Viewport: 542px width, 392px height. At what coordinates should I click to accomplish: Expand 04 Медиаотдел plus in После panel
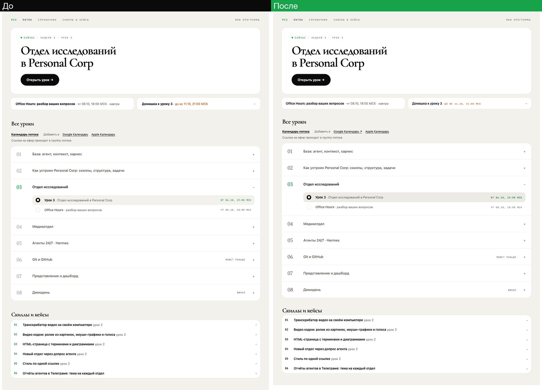coord(524,224)
